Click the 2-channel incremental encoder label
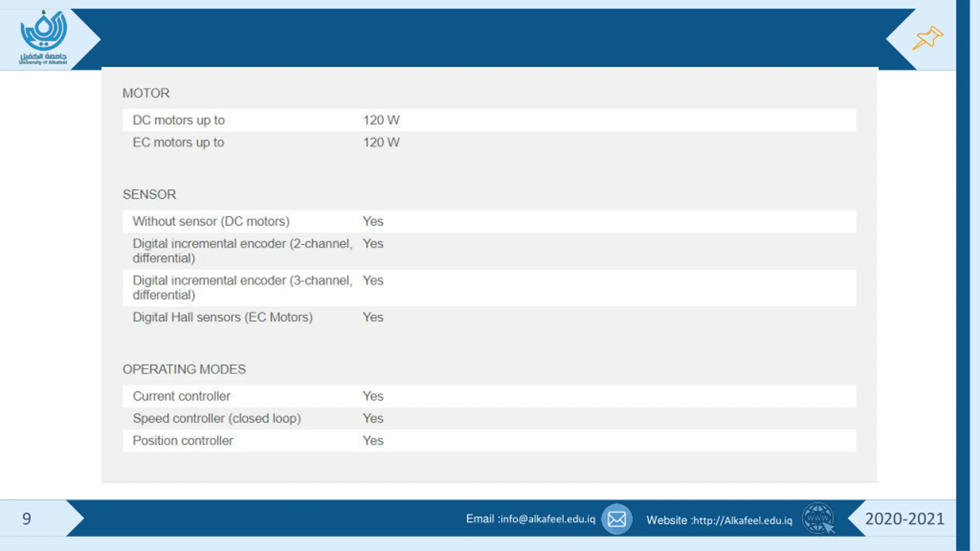Viewport: 980px width, 551px height. click(243, 251)
